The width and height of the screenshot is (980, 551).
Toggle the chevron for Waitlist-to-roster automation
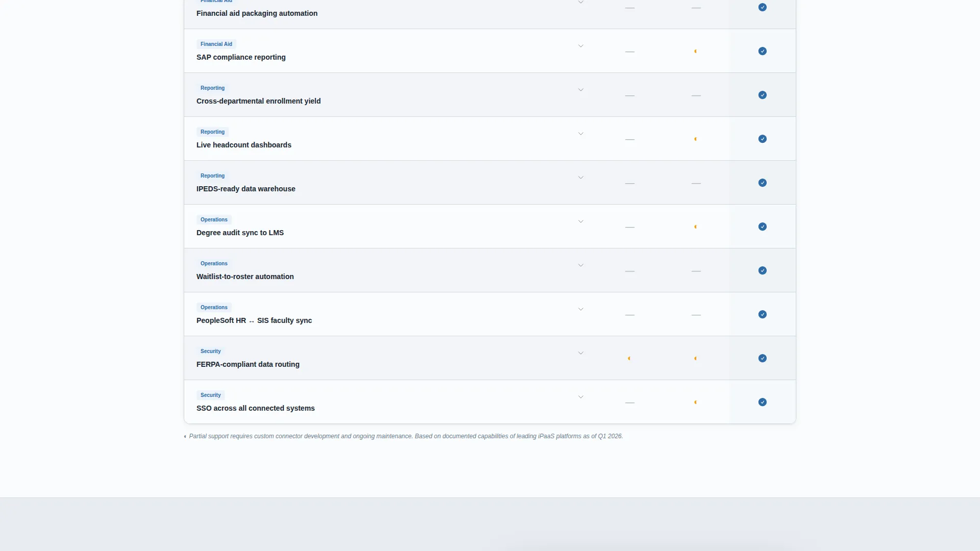tap(581, 266)
